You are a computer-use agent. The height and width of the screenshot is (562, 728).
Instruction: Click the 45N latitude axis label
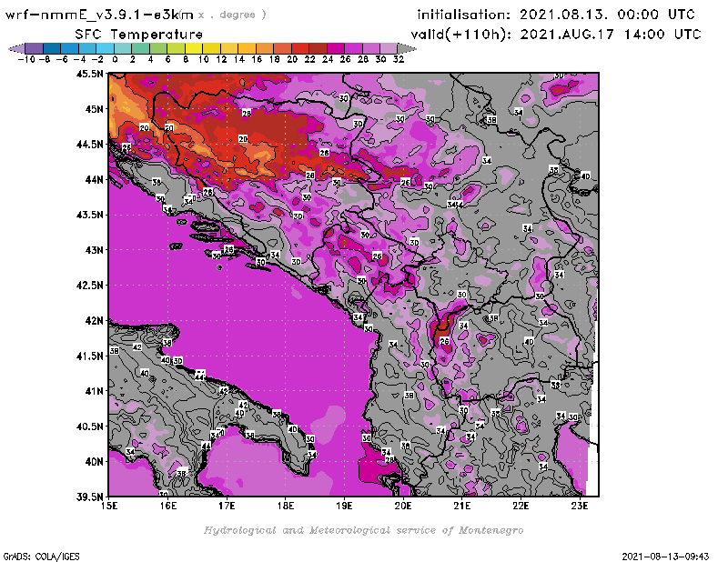[x=95, y=109]
